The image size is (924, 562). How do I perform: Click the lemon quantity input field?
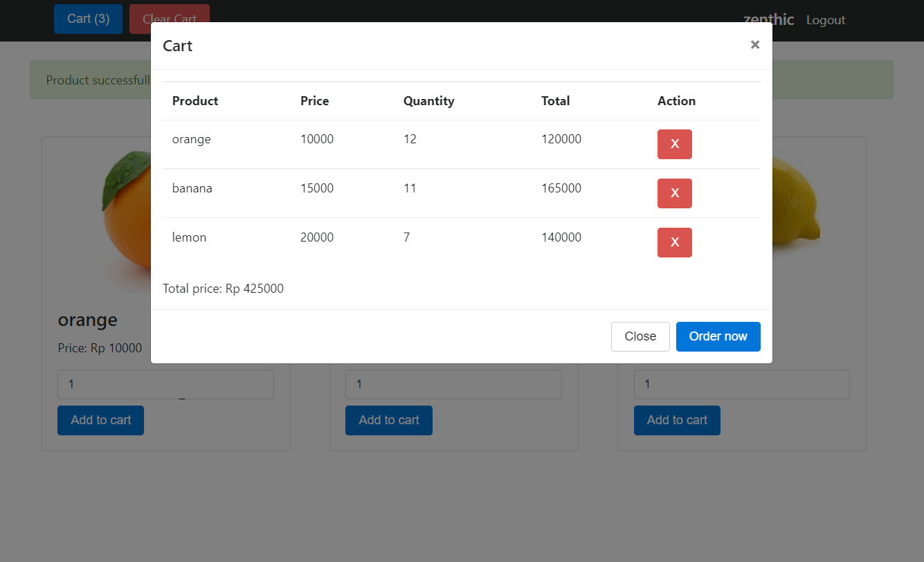click(x=741, y=384)
